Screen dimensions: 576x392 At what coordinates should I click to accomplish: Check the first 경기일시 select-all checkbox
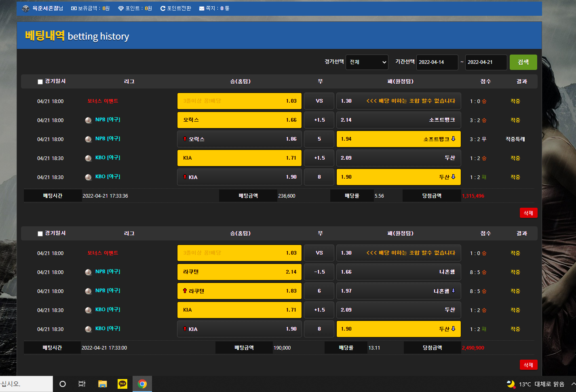40,82
